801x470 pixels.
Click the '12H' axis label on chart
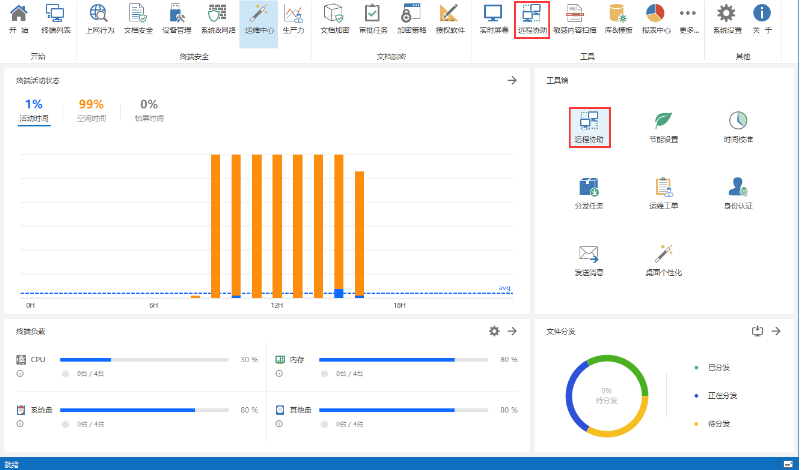coord(277,306)
